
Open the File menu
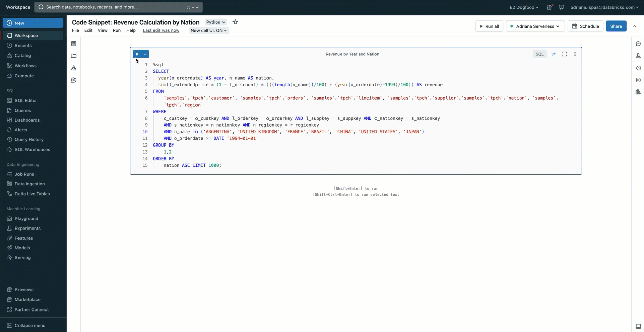click(75, 30)
